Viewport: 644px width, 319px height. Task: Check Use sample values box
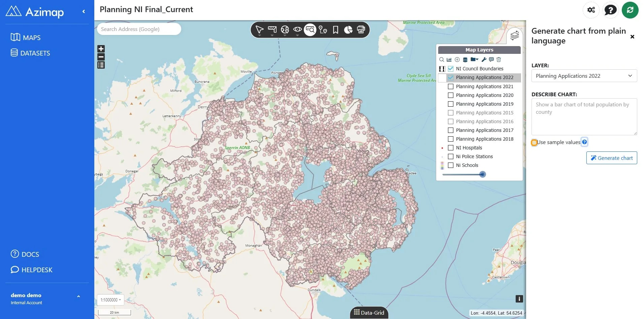pyautogui.click(x=534, y=142)
